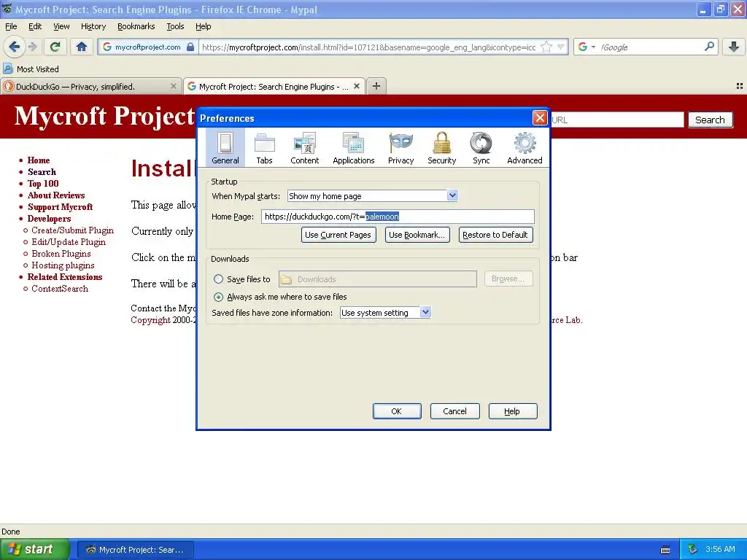This screenshot has width=747, height=560.
Task: Open the Bookmarks menu
Action: click(136, 26)
